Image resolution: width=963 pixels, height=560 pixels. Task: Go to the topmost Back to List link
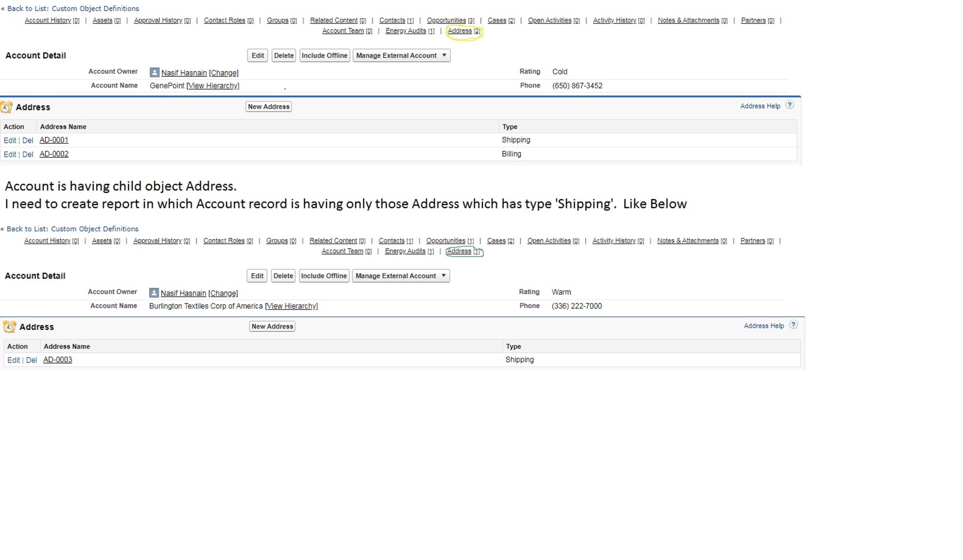(x=72, y=9)
